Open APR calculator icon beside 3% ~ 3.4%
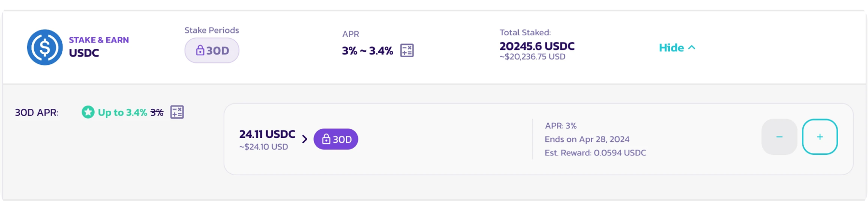The height and width of the screenshot is (212, 868). click(x=407, y=50)
